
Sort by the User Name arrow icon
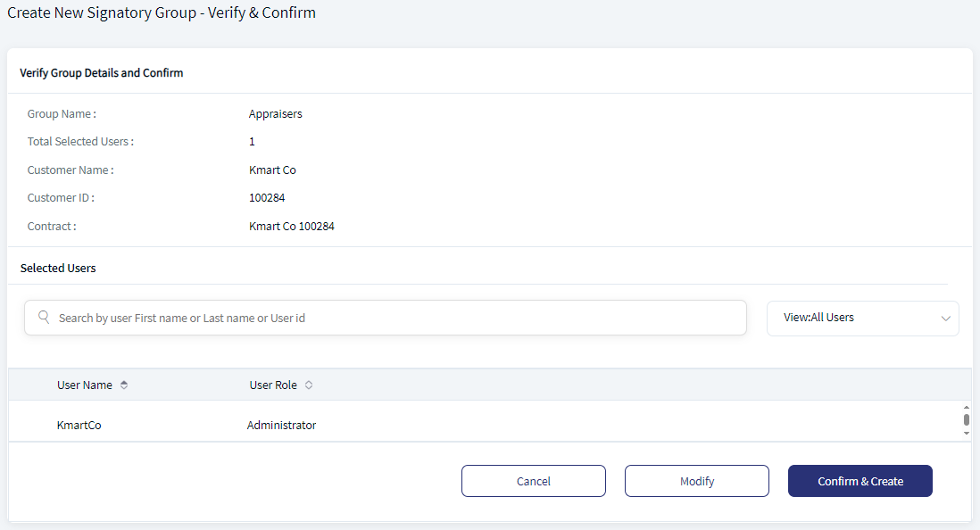[x=124, y=385]
